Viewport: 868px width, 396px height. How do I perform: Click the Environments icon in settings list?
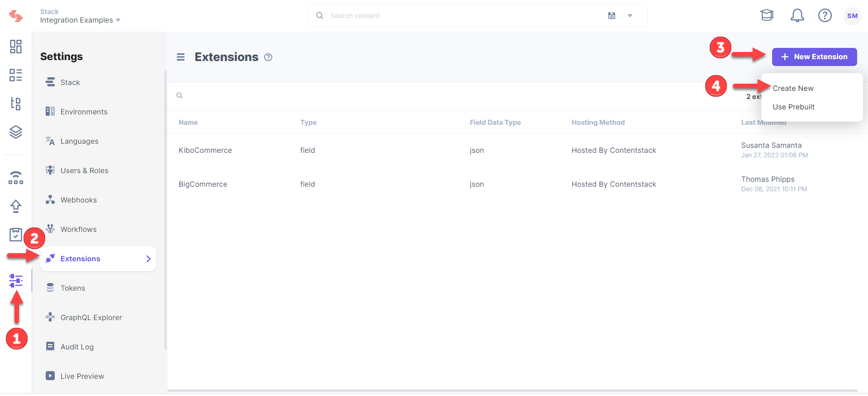click(x=50, y=111)
